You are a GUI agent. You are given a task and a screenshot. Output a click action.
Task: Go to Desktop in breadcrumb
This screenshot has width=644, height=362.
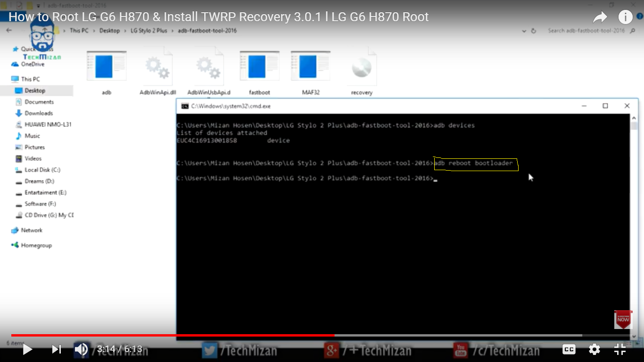point(109,31)
